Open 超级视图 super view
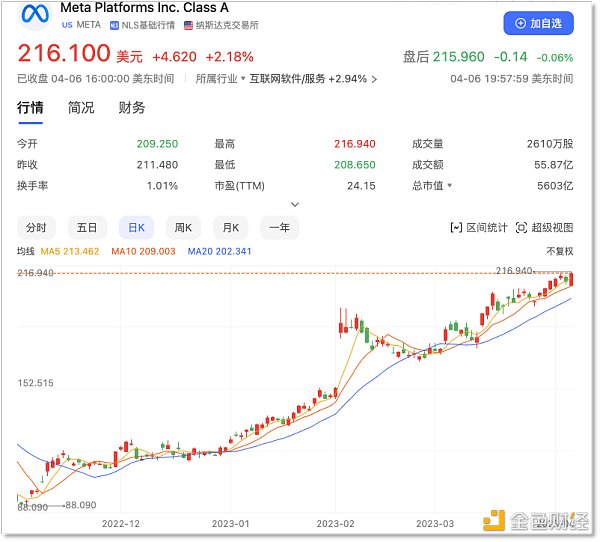Screen dimensions: 600x542 click(x=545, y=228)
